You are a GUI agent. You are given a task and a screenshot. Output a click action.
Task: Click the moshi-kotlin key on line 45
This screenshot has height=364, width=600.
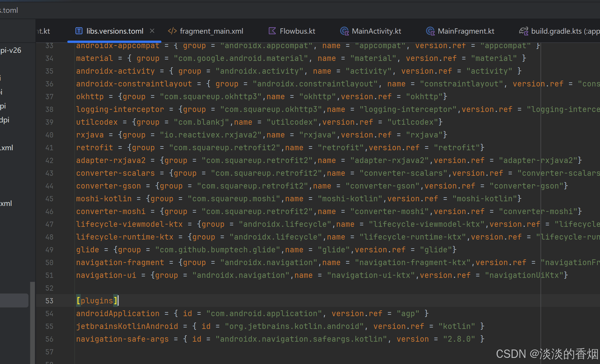click(104, 199)
